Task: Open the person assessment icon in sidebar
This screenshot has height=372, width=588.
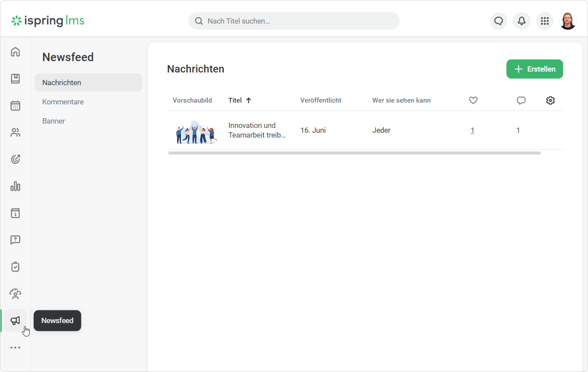Action: [15, 294]
